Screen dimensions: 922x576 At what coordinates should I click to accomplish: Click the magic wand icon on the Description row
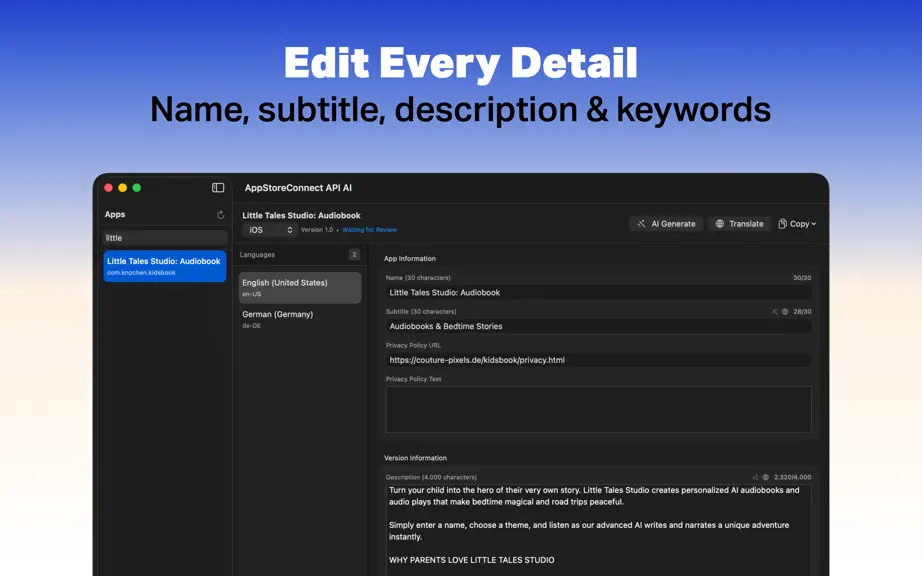[755, 477]
